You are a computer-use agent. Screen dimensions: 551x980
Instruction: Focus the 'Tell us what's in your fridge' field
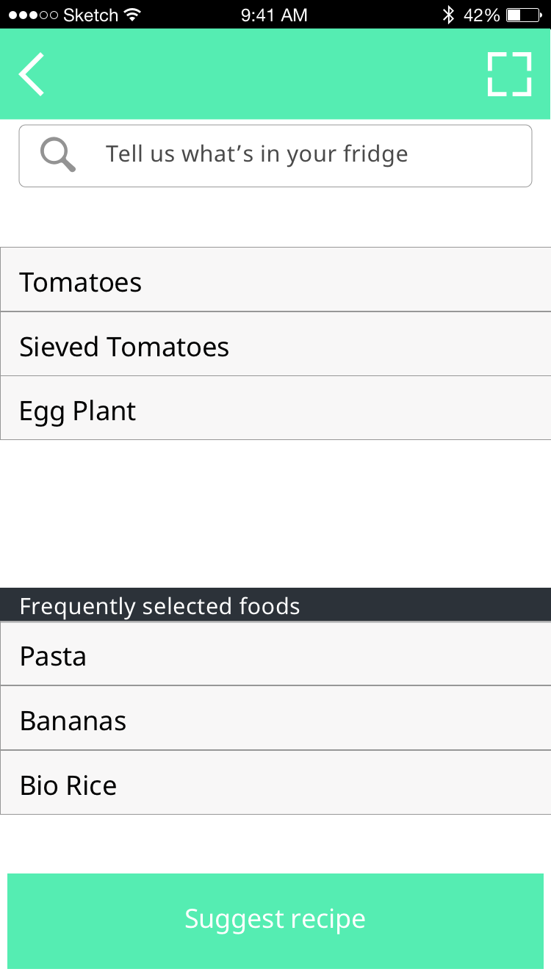point(275,156)
